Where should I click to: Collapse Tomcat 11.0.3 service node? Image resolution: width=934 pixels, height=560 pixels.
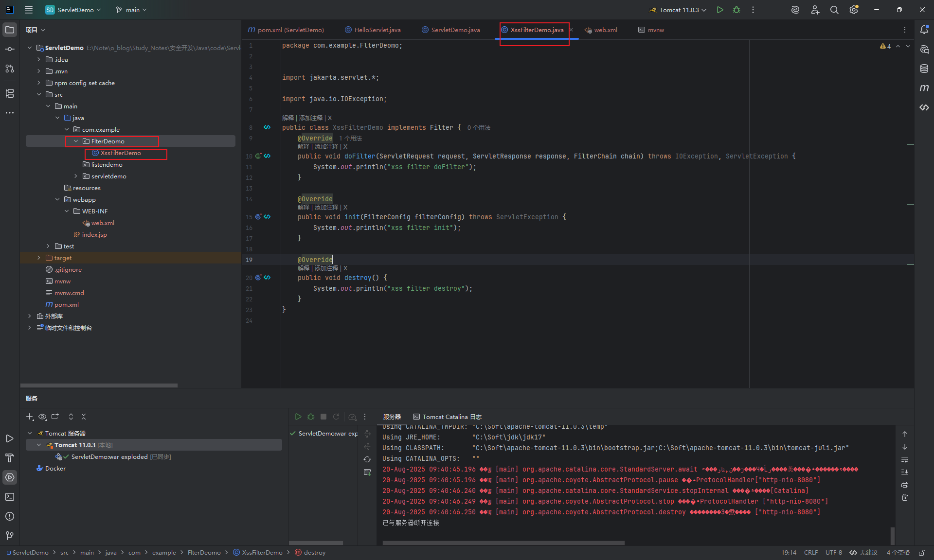coord(39,445)
